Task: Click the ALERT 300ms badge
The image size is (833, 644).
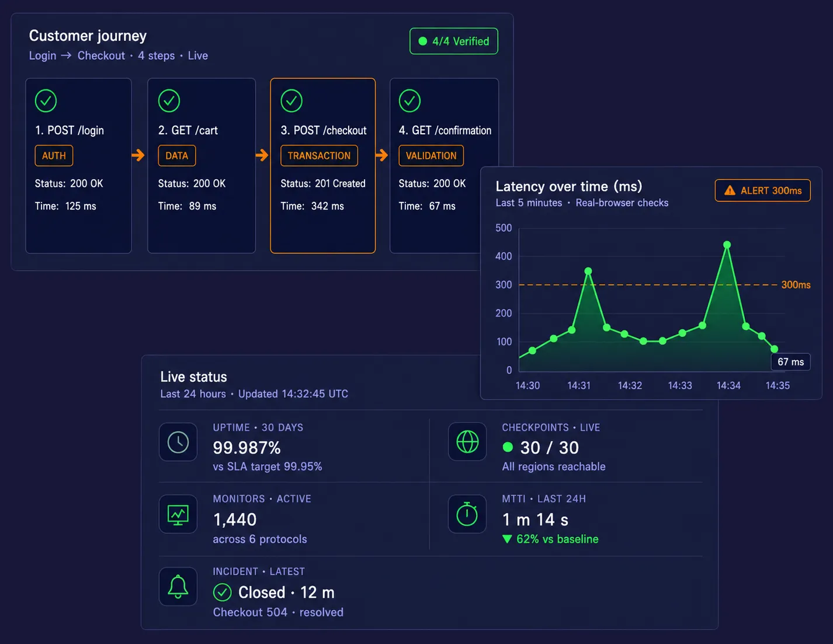Action: click(x=763, y=190)
